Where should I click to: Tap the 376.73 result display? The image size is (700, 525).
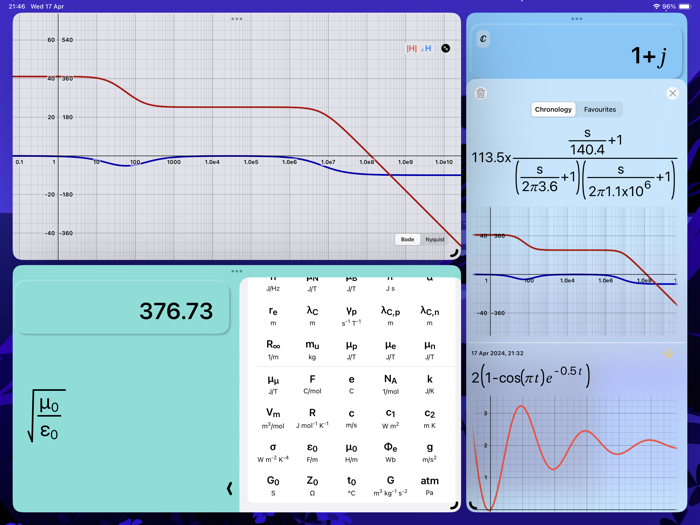pos(123,308)
